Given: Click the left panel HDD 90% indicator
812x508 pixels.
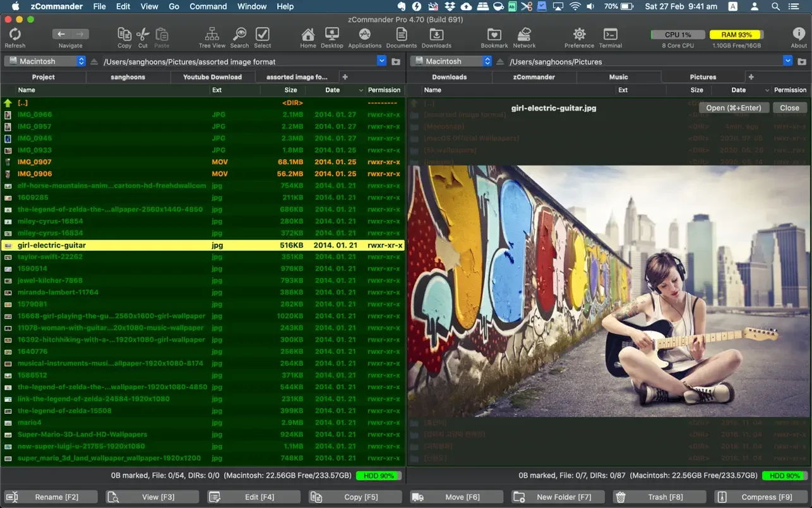Looking at the screenshot, I should pos(376,476).
